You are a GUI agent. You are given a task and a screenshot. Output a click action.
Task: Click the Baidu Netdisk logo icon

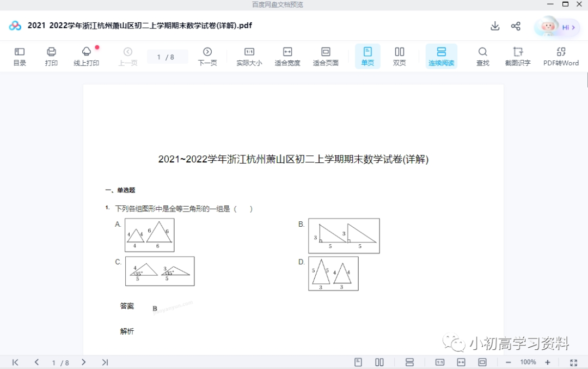tap(15, 26)
